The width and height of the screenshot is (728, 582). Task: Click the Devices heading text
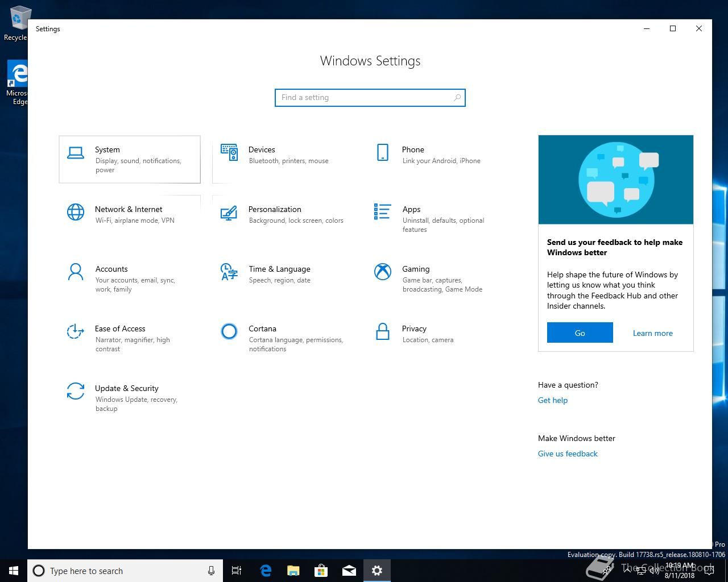tap(262, 149)
